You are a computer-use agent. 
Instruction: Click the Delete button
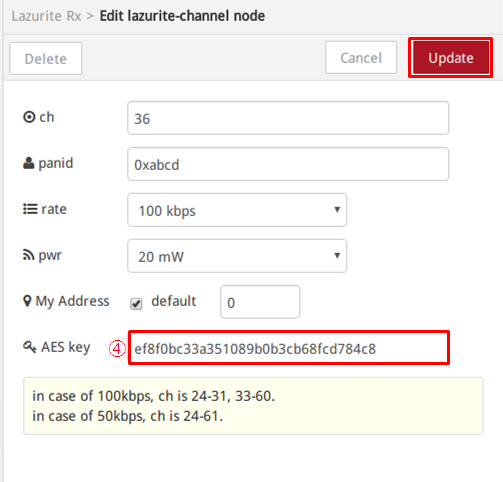click(x=46, y=58)
